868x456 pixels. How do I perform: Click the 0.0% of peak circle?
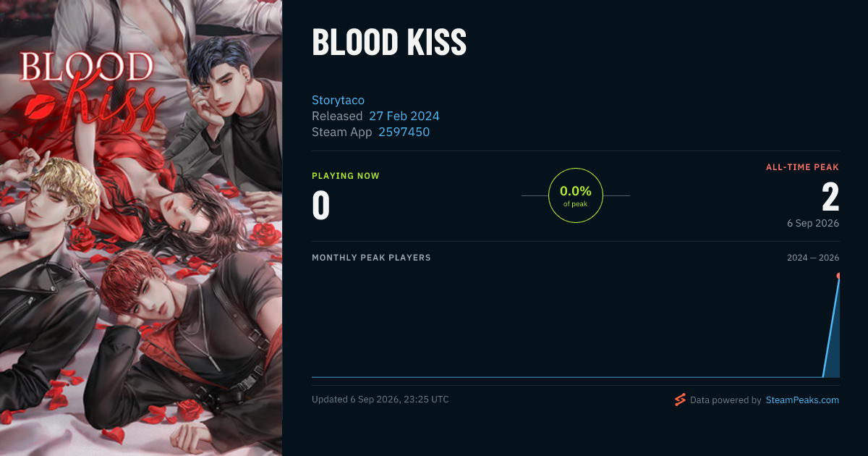[x=576, y=195]
